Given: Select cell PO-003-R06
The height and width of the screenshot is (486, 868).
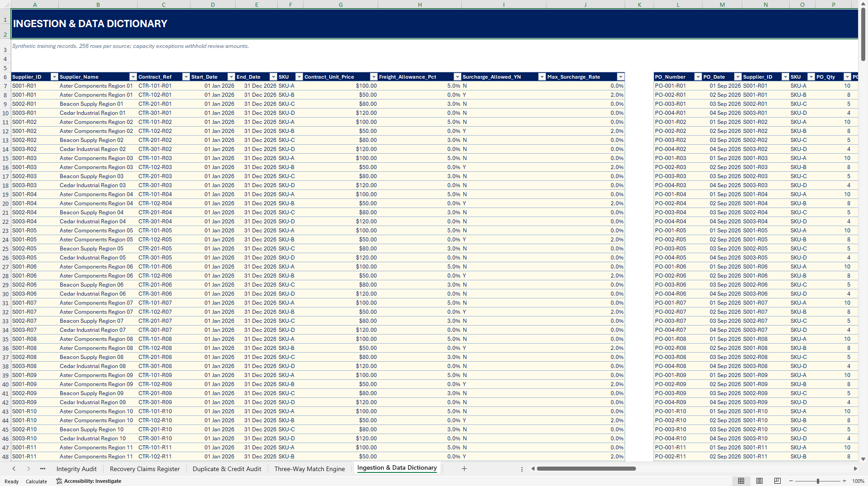Looking at the screenshot, I should tap(678, 285).
